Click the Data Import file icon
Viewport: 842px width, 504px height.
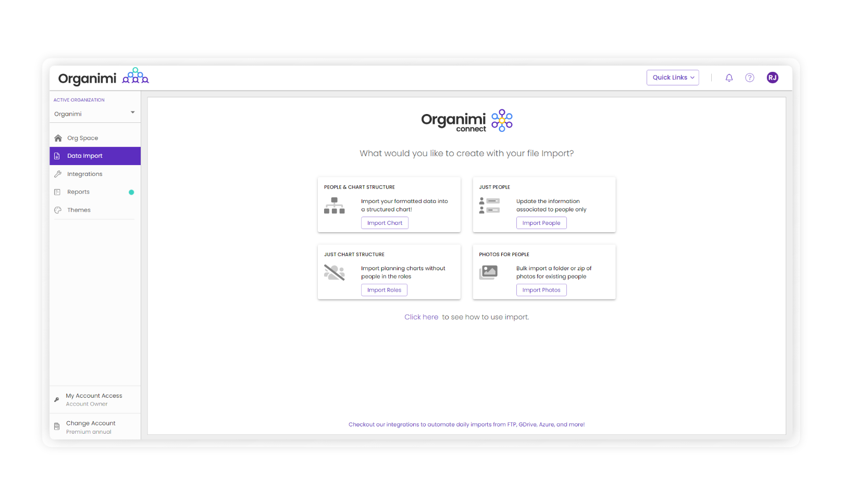(x=57, y=156)
